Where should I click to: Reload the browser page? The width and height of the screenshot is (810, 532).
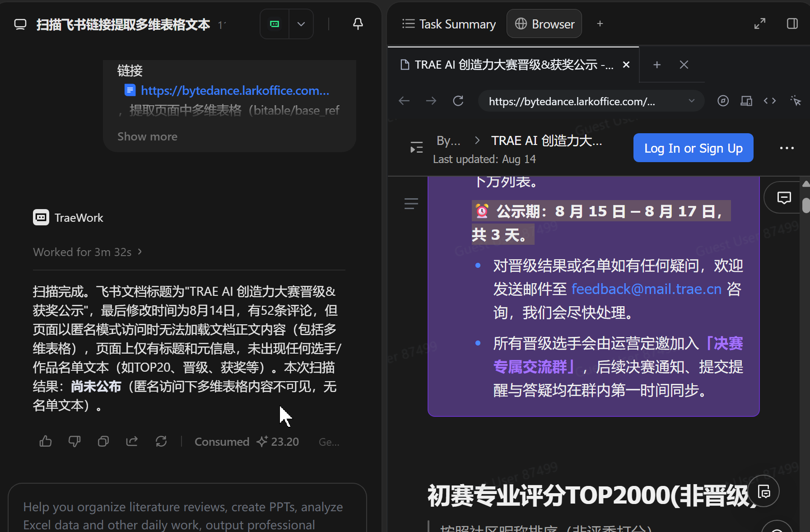458,101
